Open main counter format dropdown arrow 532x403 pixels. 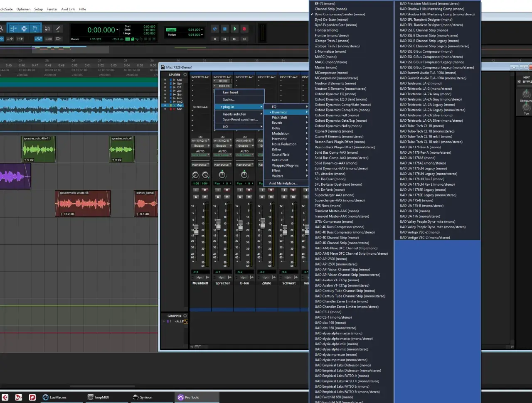118,30
